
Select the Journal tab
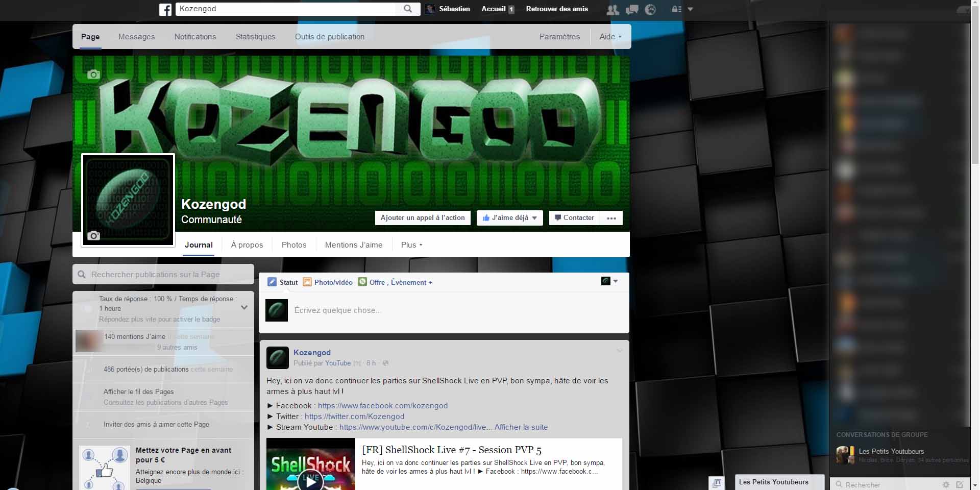pyautogui.click(x=199, y=245)
